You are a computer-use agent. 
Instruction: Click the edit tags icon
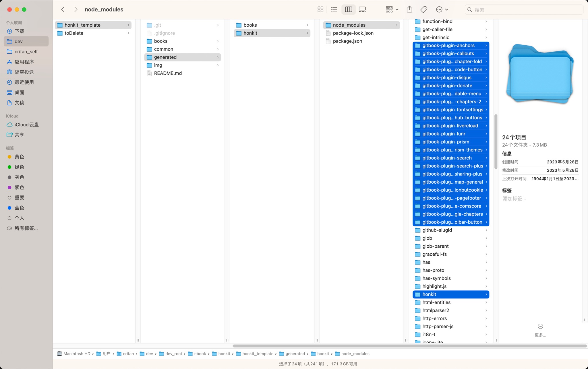click(424, 9)
